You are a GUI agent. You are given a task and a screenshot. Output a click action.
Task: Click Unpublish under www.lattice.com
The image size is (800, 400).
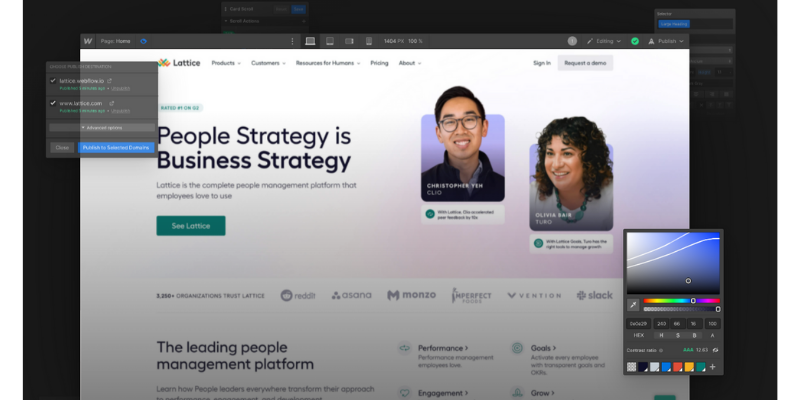120,111
